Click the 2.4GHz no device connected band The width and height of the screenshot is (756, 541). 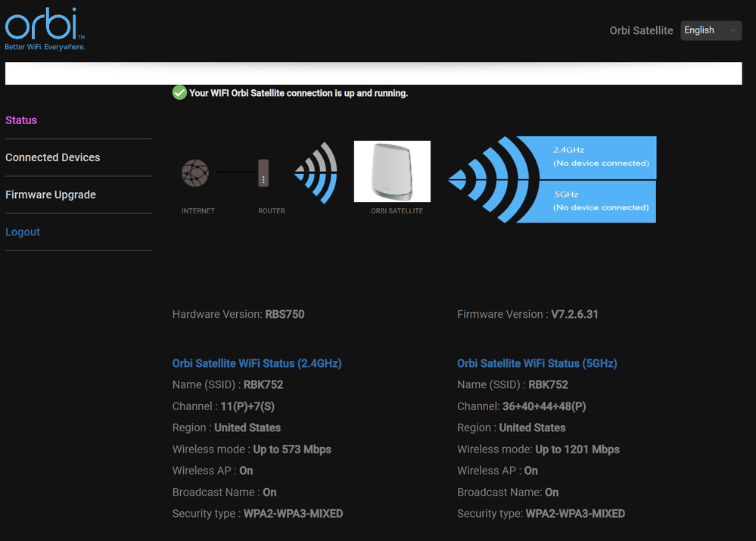597,157
